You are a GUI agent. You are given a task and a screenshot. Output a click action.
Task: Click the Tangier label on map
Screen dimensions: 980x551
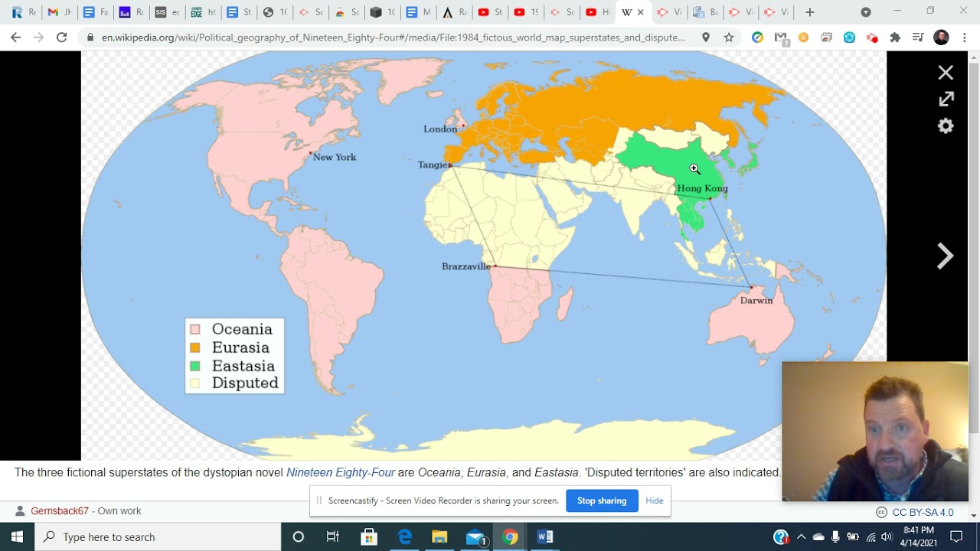[x=433, y=165]
